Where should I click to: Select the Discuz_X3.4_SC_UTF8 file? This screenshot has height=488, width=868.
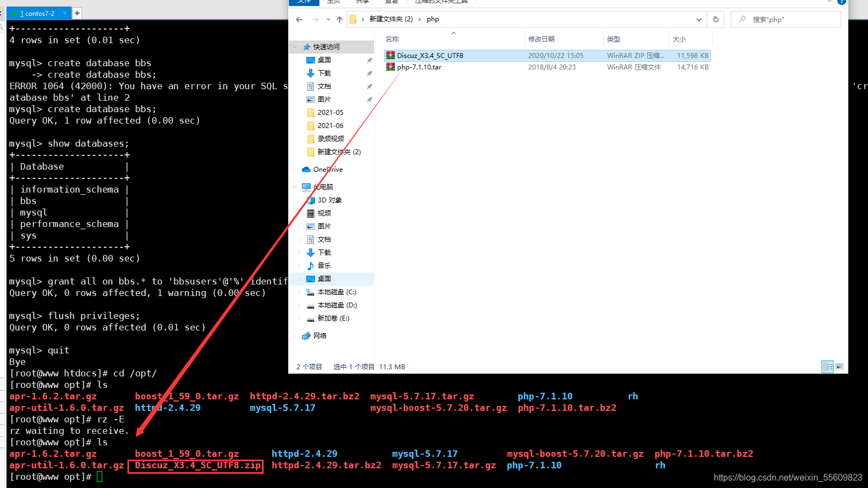pos(547,56)
